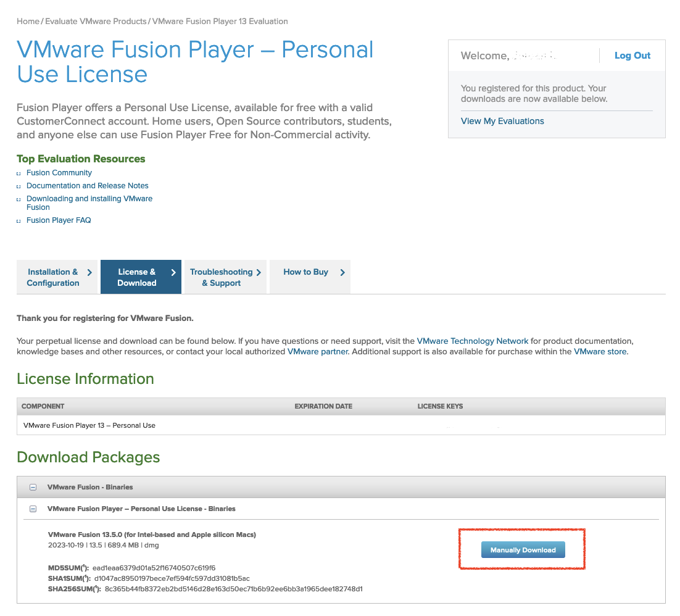Click the Log Out link
This screenshot has height=616, width=680.
(632, 56)
